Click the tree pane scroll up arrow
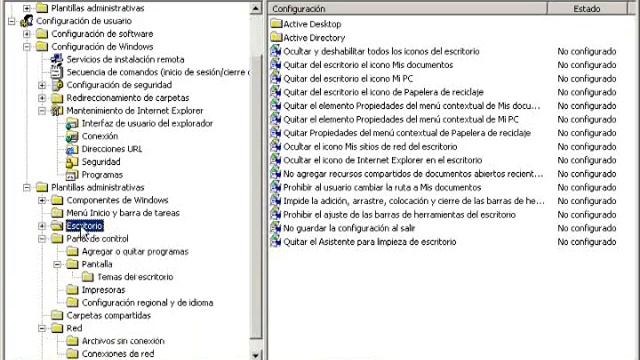The image size is (640, 360). tap(256, 8)
